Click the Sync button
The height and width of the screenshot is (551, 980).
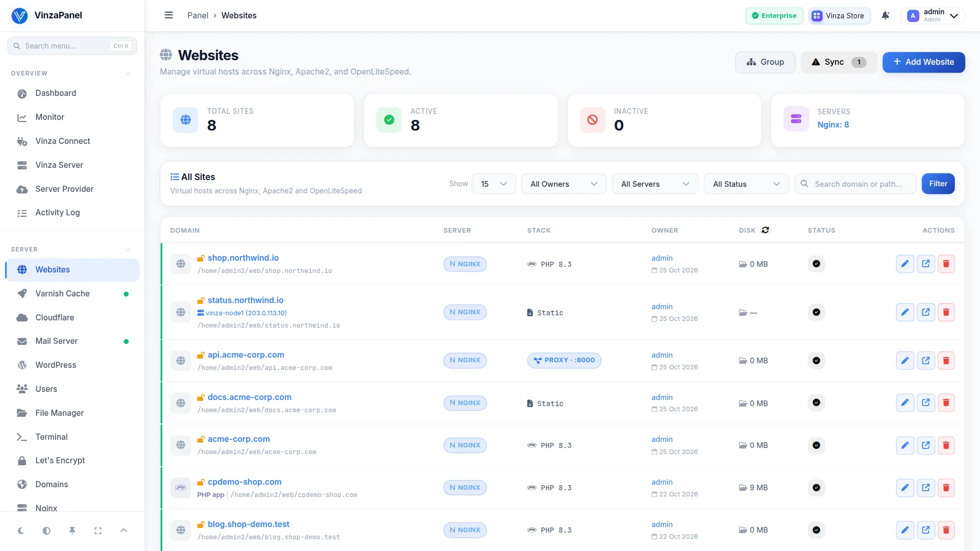pos(839,62)
